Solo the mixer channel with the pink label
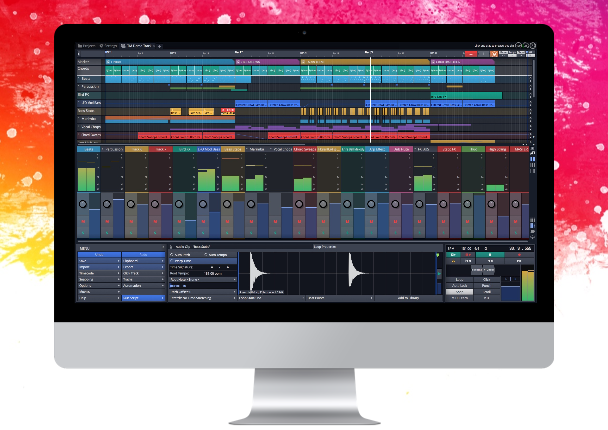608x430 pixels. click(x=395, y=233)
